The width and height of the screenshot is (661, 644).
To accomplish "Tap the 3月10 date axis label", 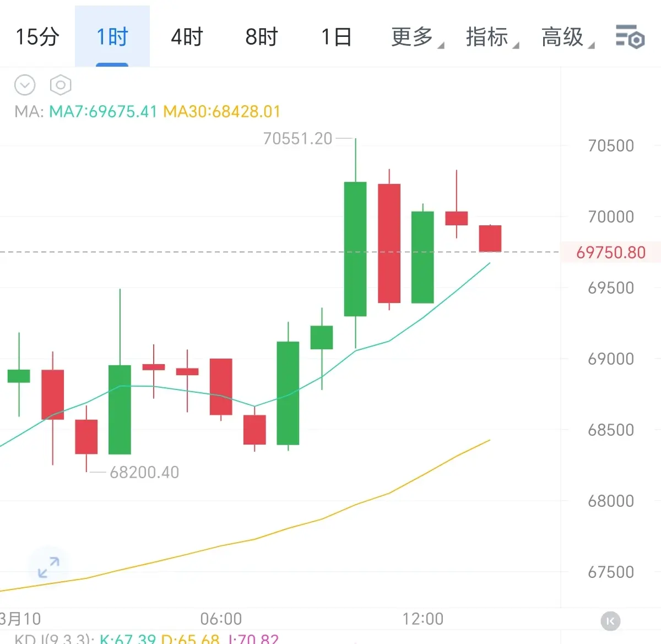I will point(20,619).
